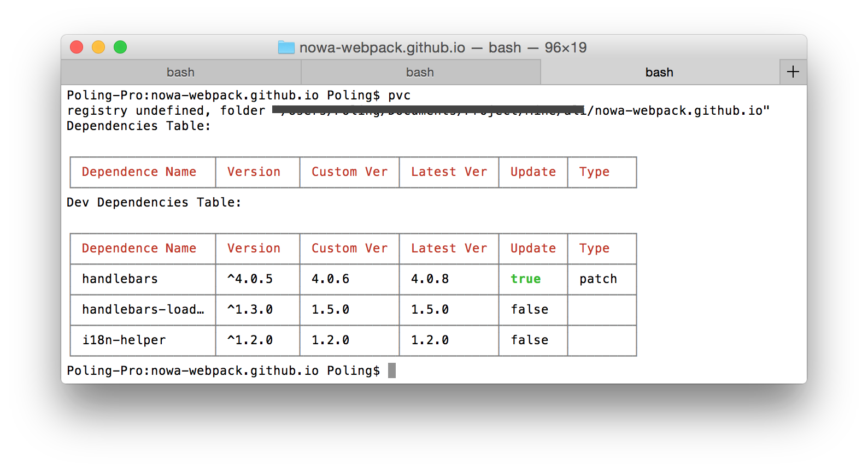Click the final shell prompt cursor block
868x471 pixels.
tap(392, 371)
